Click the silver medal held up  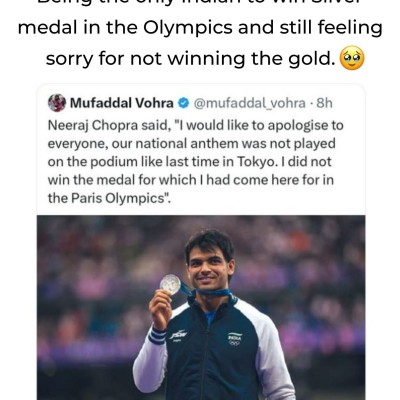[170, 284]
